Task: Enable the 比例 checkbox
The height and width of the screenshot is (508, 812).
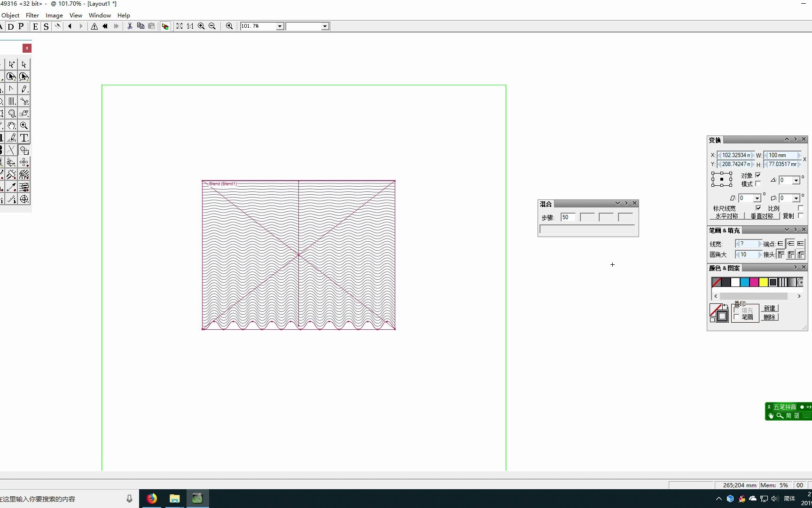Action: (x=801, y=208)
